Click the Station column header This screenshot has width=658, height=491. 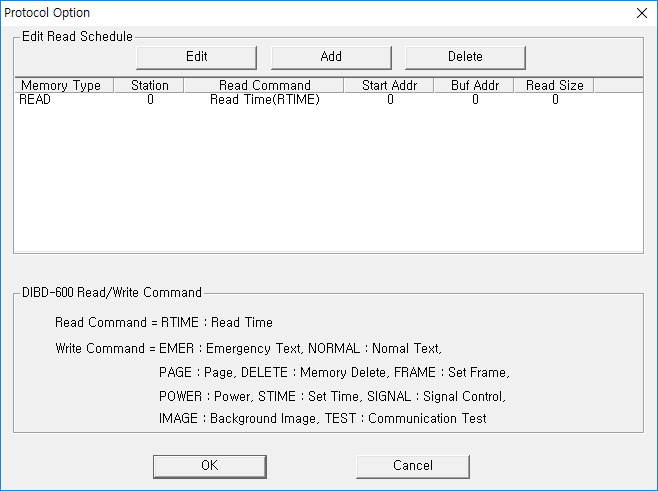150,86
